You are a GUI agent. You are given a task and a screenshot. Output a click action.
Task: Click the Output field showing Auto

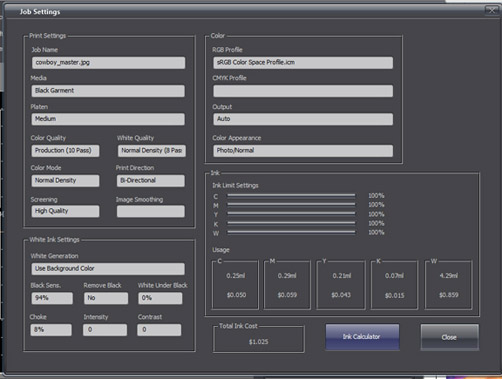(303, 119)
